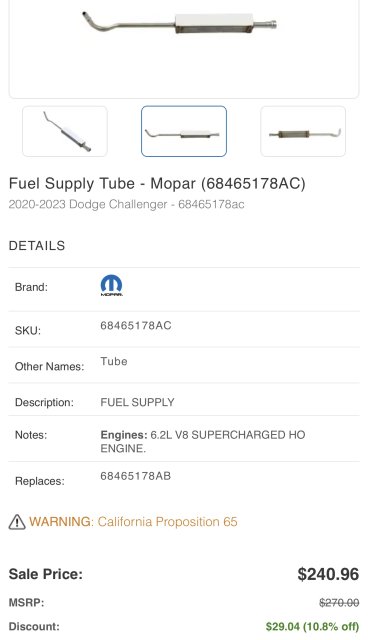The height and width of the screenshot is (640, 368).
Task: Select the highlighted middle tube thumbnail
Action: 184,131
